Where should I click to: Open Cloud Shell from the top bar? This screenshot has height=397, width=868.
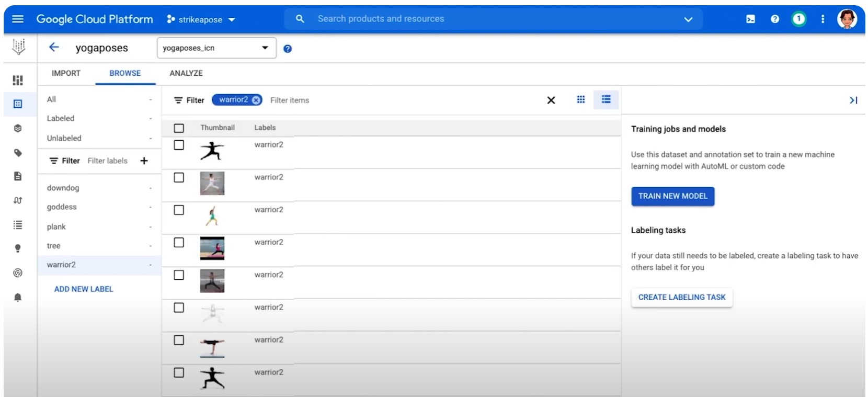click(x=750, y=19)
